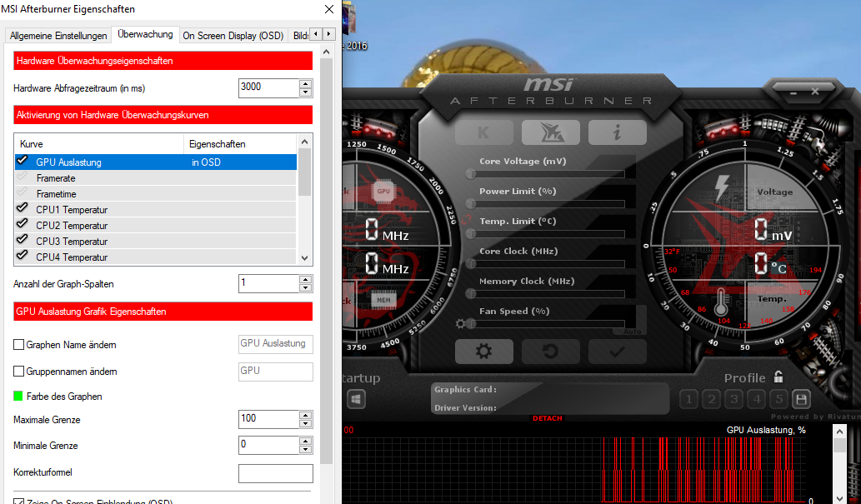The height and width of the screenshot is (504, 861).
Task: Click the Maximale Grenze 100 field
Action: 269,420
